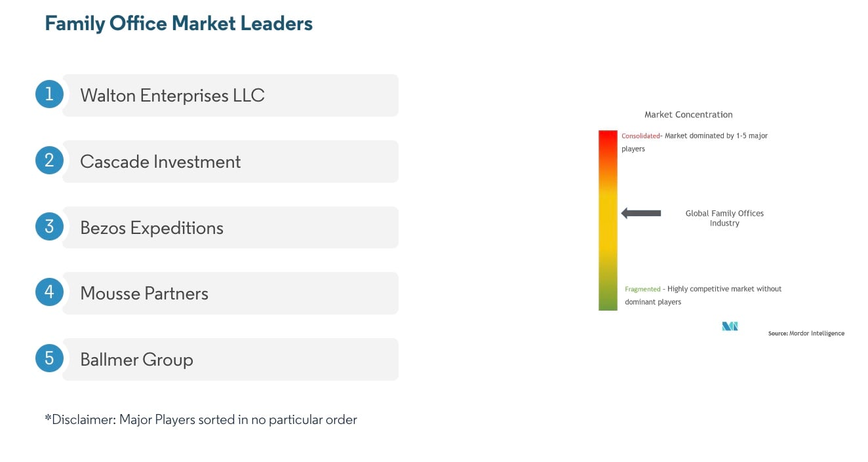
Task: Click the number 3 circle badge
Action: 49,227
